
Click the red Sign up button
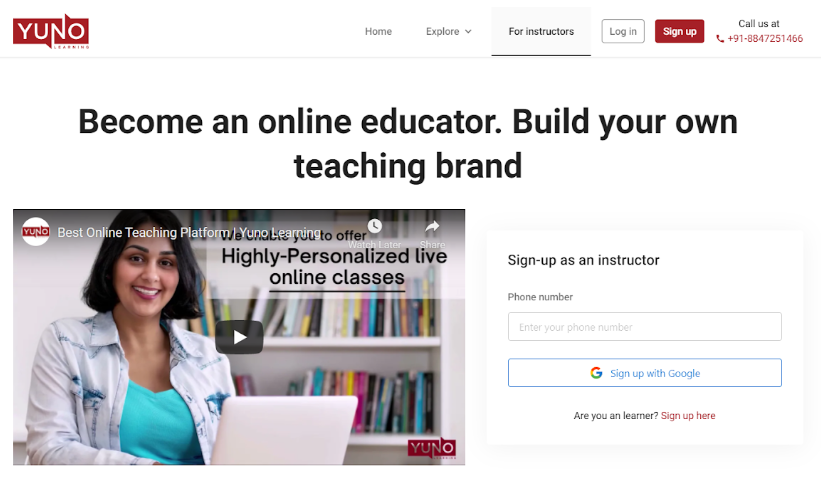pos(680,31)
